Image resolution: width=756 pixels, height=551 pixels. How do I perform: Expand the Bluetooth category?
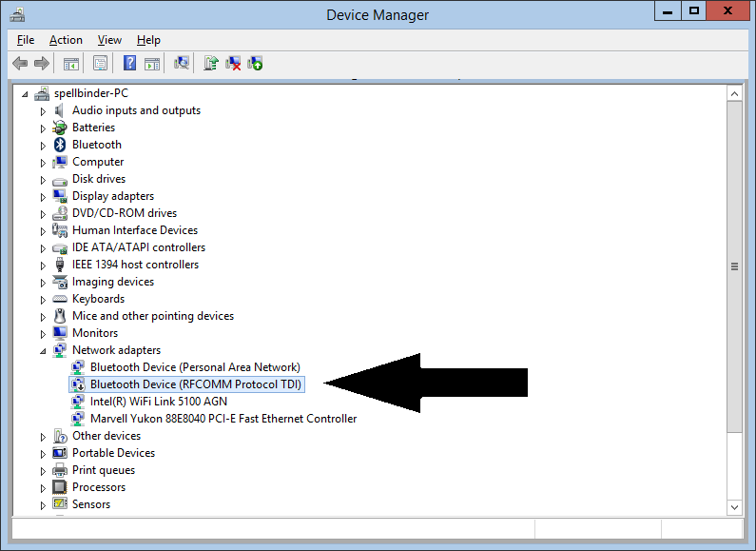43,145
